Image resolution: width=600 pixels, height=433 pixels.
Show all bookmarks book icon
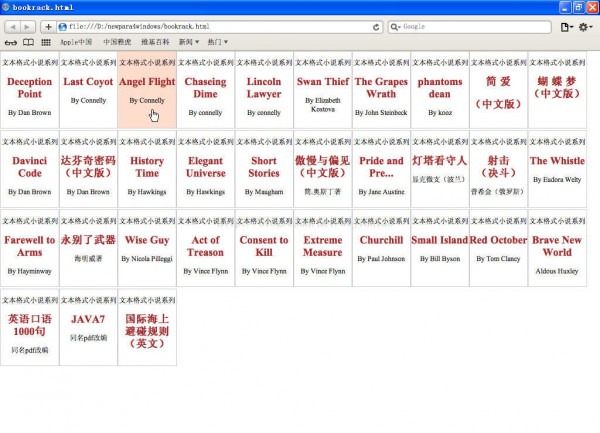pyautogui.click(x=28, y=42)
